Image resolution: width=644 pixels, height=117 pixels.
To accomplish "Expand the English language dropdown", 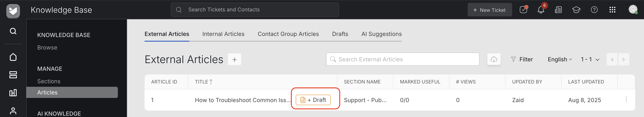I will [559, 60].
